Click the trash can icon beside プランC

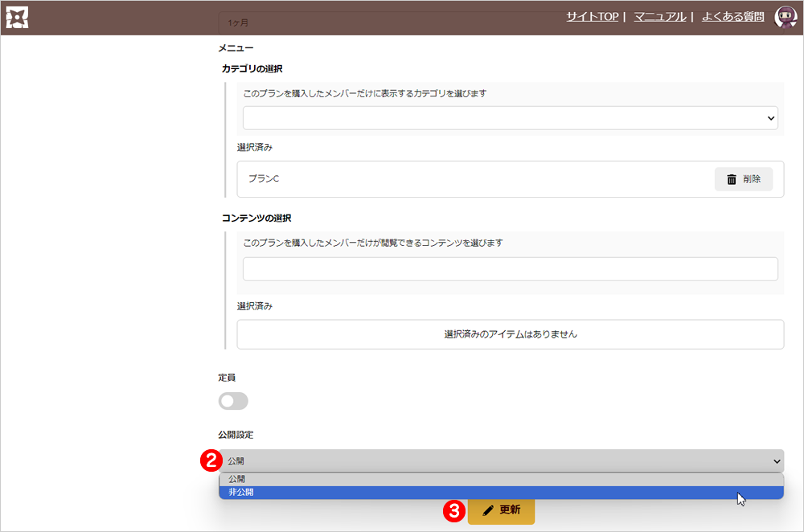click(732, 179)
